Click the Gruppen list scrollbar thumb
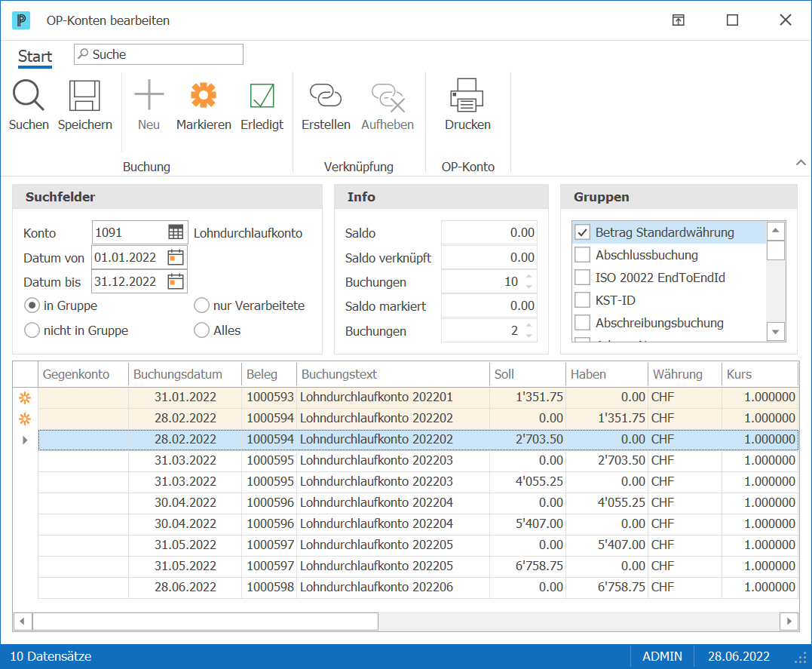Image resolution: width=812 pixels, height=669 pixels. [x=775, y=250]
